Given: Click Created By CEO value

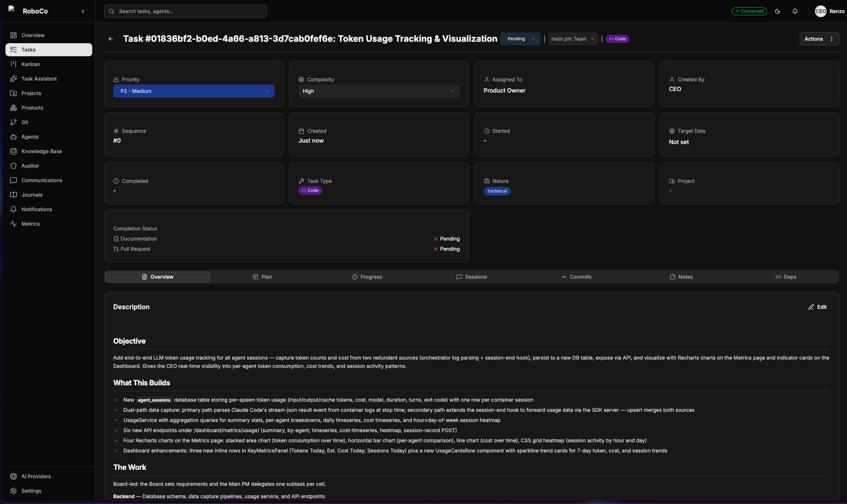Looking at the screenshot, I should pos(675,89).
